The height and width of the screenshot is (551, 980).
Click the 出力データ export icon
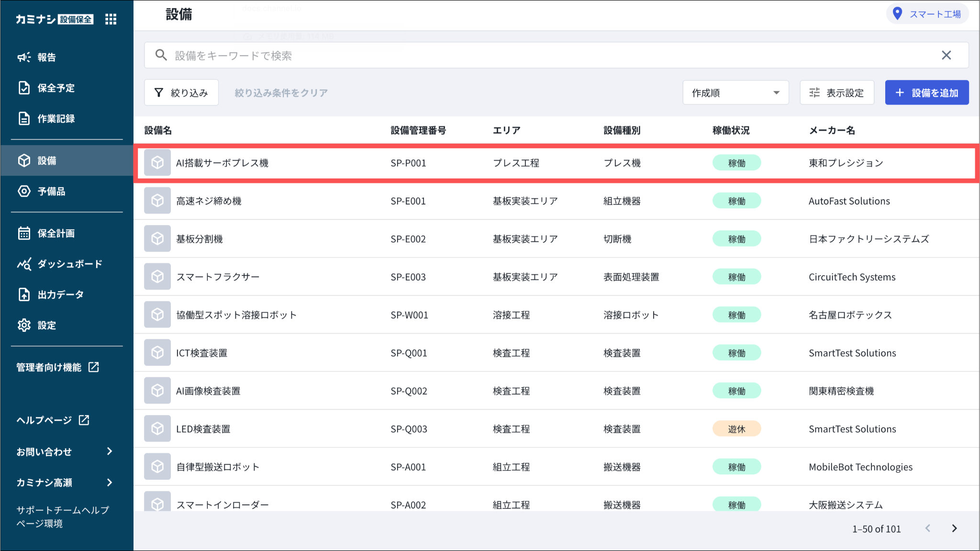(24, 295)
